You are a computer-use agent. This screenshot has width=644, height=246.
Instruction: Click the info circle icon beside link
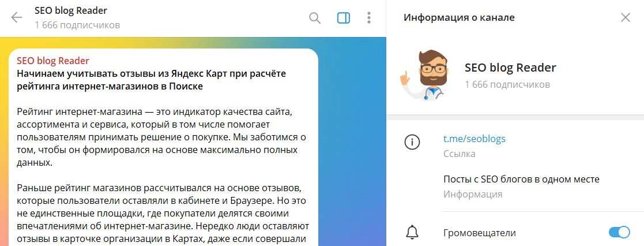click(412, 142)
